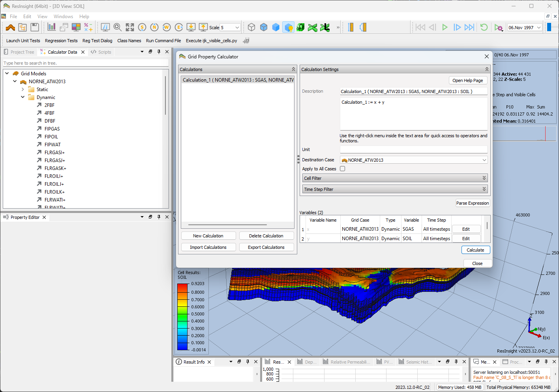559x392 pixels.
Task: Click the polyline measurement ruler icon
Action: pyautogui.click(x=363, y=27)
